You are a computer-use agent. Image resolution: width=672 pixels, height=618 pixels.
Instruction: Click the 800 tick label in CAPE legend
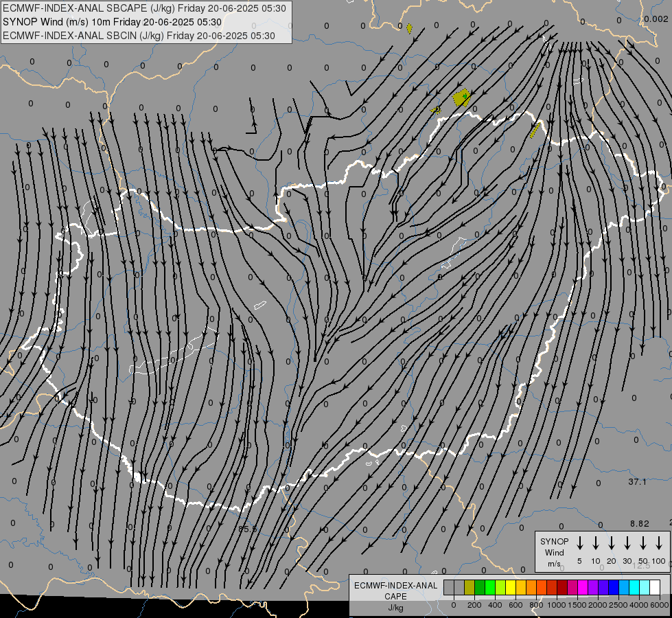click(x=536, y=605)
